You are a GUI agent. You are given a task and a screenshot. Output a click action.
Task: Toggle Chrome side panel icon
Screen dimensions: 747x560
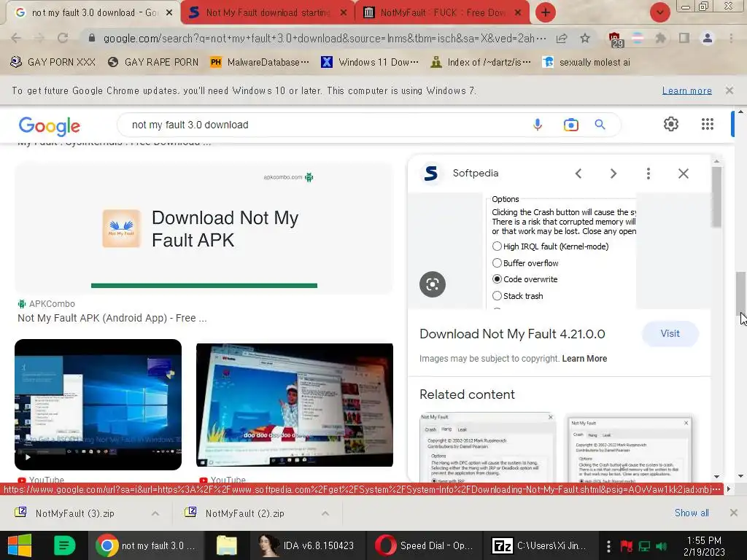tap(684, 38)
